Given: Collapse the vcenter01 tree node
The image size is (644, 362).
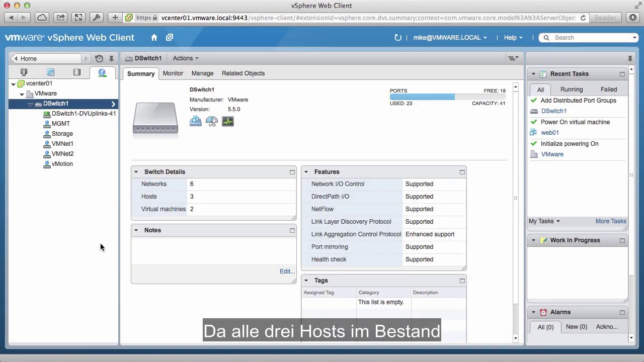Looking at the screenshot, I should click(13, 84).
